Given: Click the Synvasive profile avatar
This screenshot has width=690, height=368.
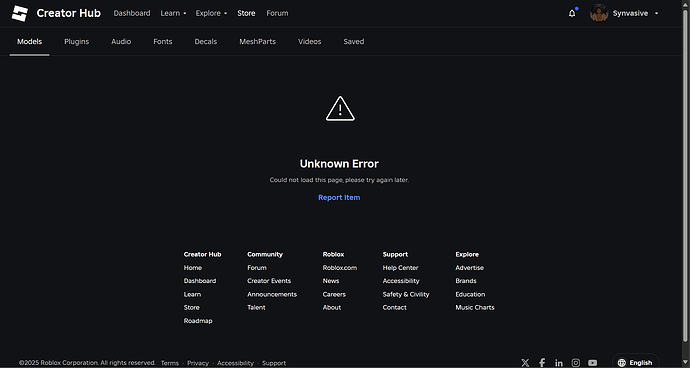Looking at the screenshot, I should point(599,13).
